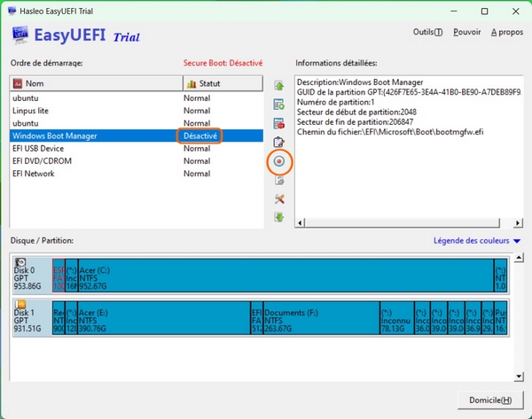
Task: Click the create new boot entry icon
Action: (x=279, y=105)
